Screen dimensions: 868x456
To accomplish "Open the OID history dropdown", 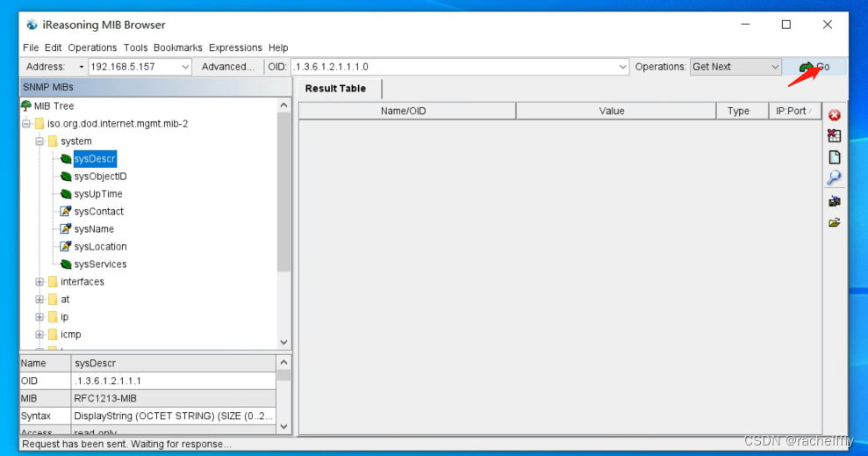I will [x=622, y=67].
